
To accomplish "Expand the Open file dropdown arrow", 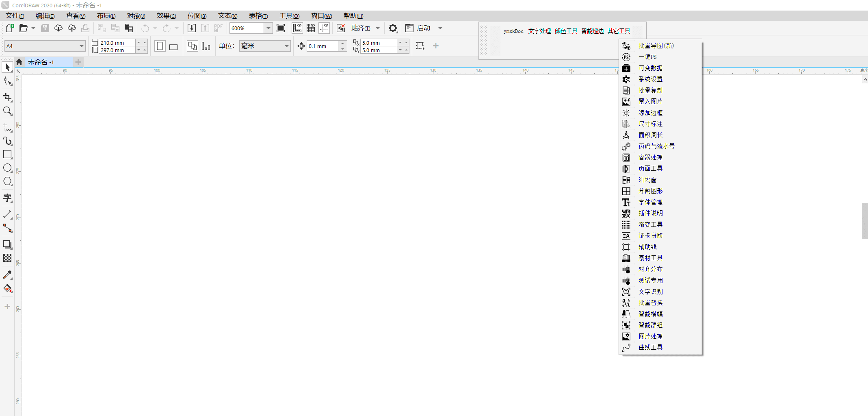I will (33, 28).
